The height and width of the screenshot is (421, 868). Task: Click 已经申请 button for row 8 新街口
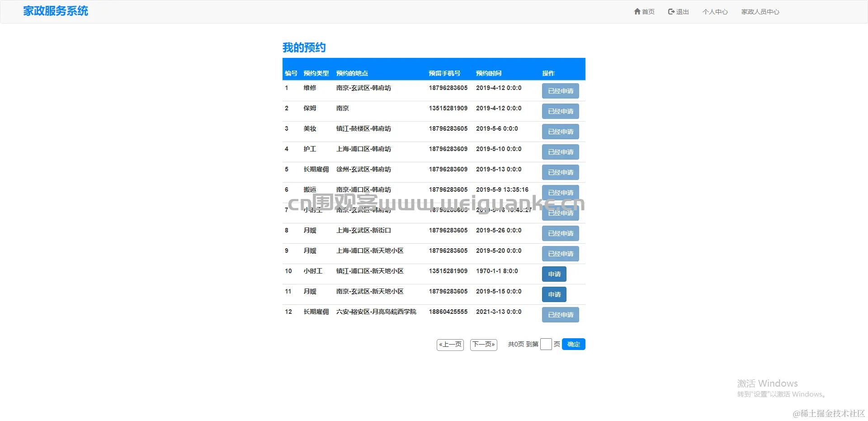coord(560,233)
